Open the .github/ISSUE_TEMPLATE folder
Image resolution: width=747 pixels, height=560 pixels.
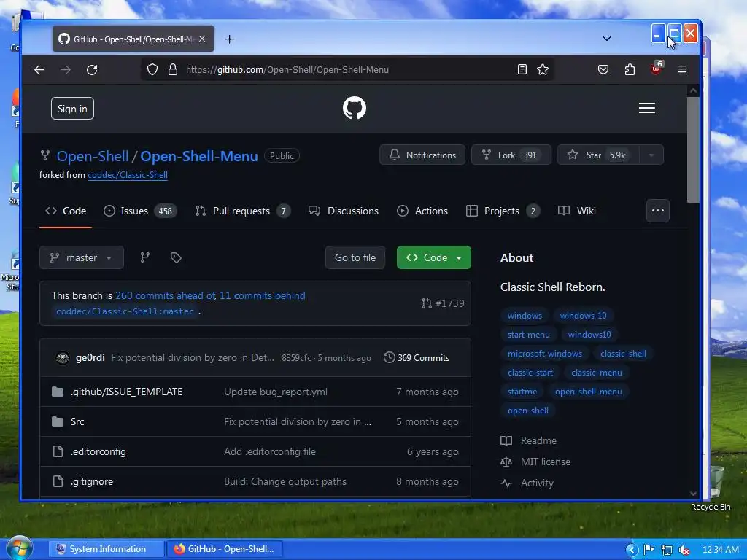click(126, 392)
